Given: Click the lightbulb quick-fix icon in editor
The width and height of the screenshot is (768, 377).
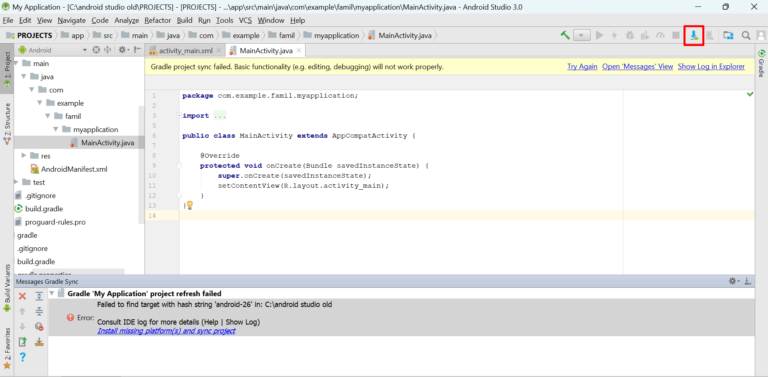Looking at the screenshot, I should click(190, 205).
